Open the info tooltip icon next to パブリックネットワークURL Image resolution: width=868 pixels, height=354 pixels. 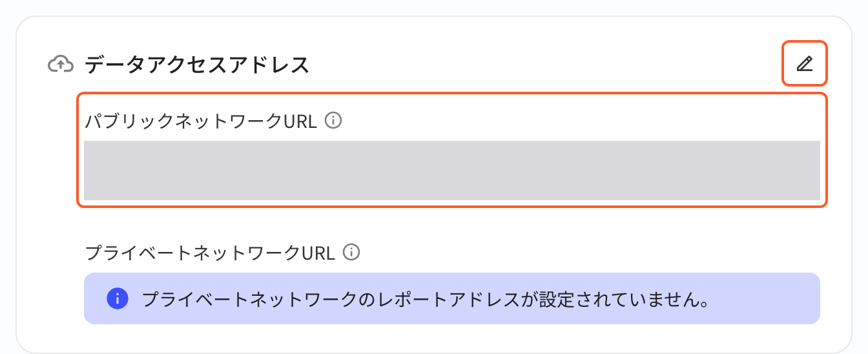(333, 121)
